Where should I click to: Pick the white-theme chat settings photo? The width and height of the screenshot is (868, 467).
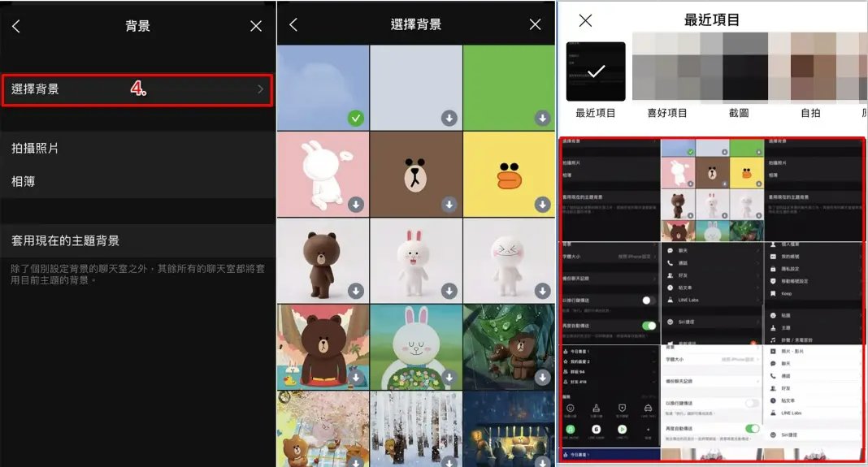(x=712, y=396)
